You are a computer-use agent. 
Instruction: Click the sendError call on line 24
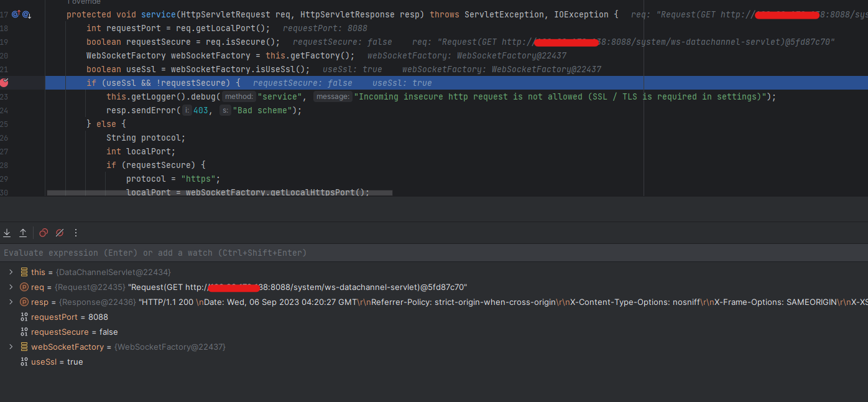[x=154, y=110]
